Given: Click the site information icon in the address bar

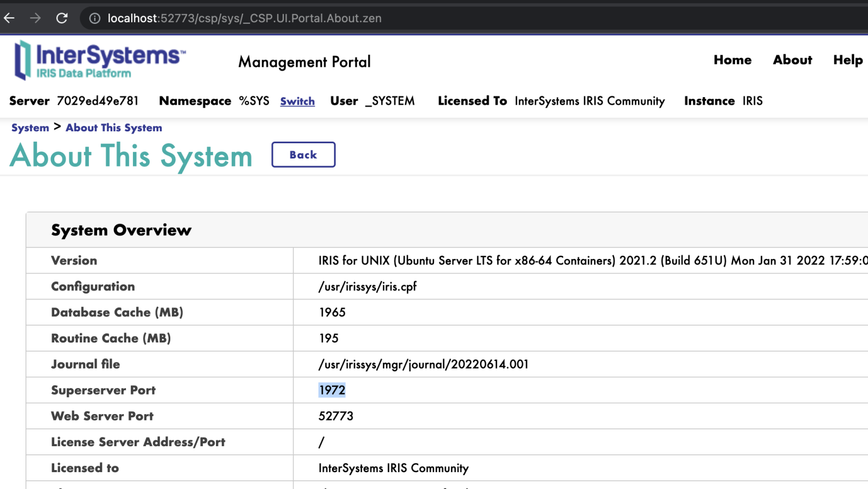Looking at the screenshot, I should click(x=95, y=18).
